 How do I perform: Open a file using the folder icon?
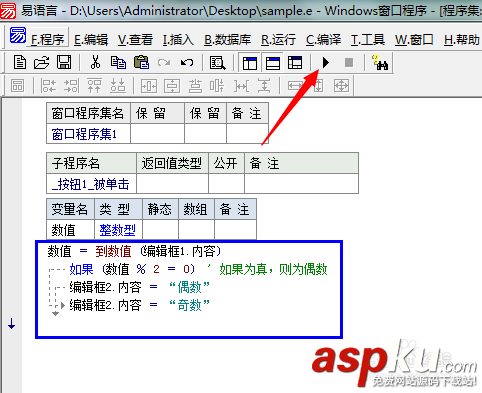pyautogui.click(x=41, y=62)
